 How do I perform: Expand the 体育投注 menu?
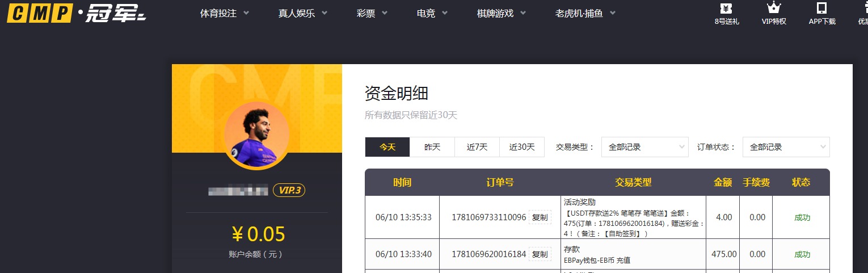click(x=224, y=13)
